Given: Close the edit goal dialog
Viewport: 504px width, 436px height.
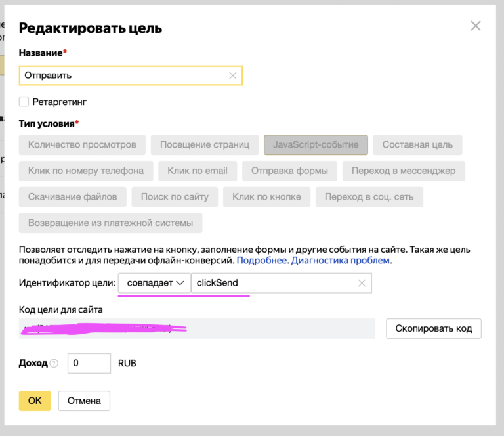Looking at the screenshot, I should click(476, 26).
